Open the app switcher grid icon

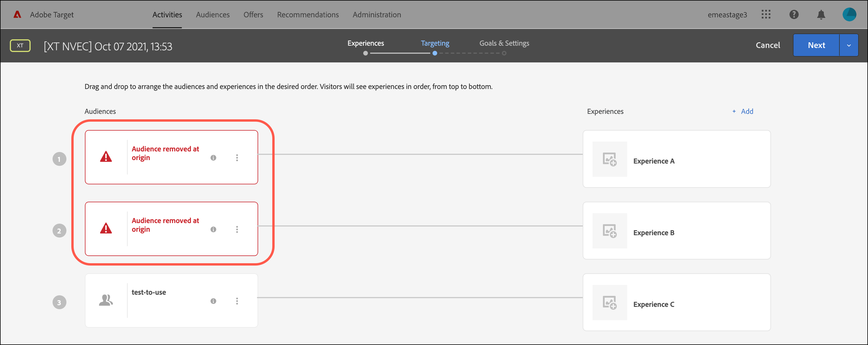766,14
